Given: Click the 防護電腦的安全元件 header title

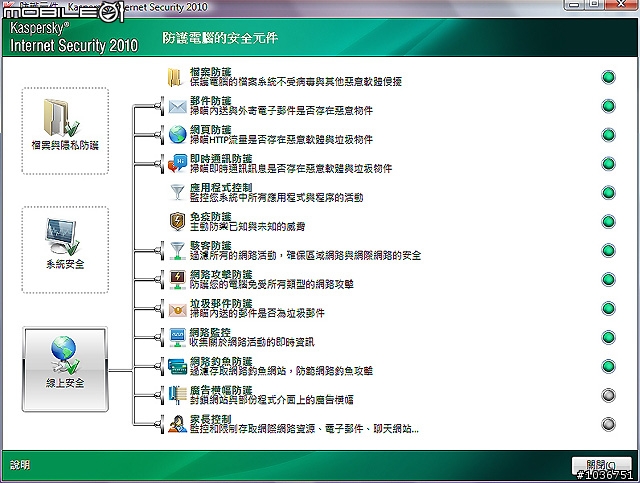Looking at the screenshot, I should (x=220, y=38).
